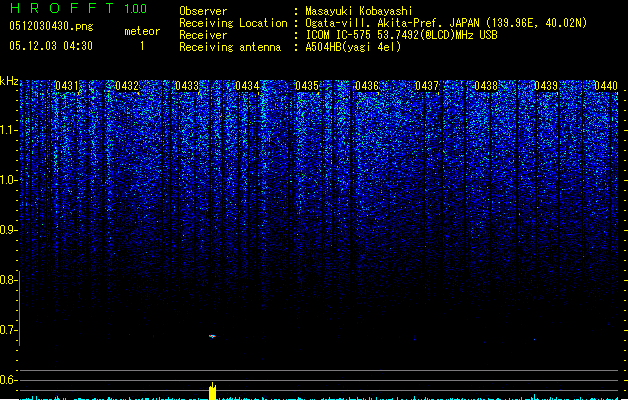Click the 0439 time marker
This screenshot has width=629, height=400.
click(x=546, y=86)
